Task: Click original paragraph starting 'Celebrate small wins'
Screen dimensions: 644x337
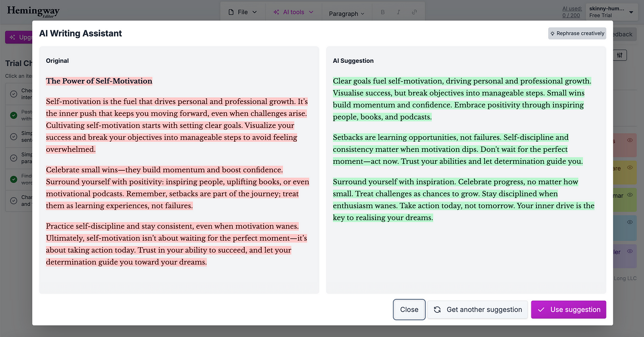Action: pos(178,188)
